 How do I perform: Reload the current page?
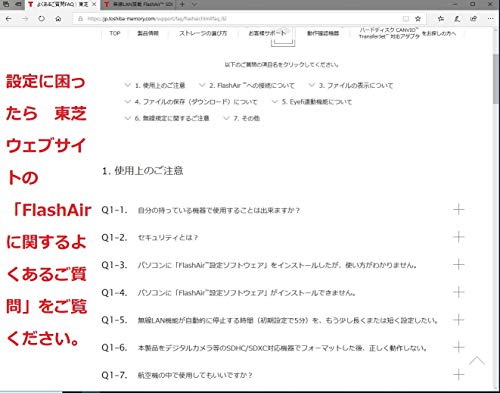click(x=41, y=19)
